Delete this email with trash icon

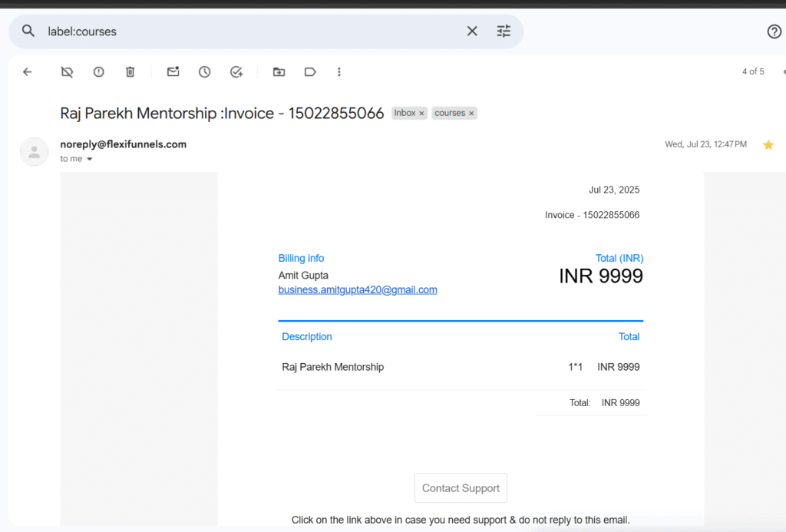pos(130,72)
